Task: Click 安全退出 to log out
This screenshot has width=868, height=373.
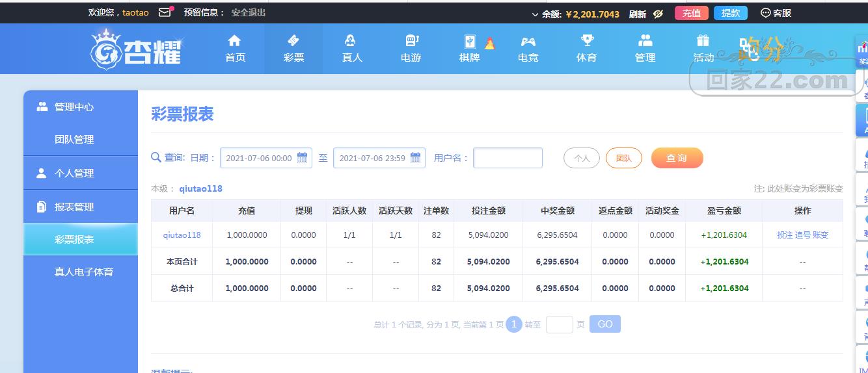Action: click(x=249, y=12)
